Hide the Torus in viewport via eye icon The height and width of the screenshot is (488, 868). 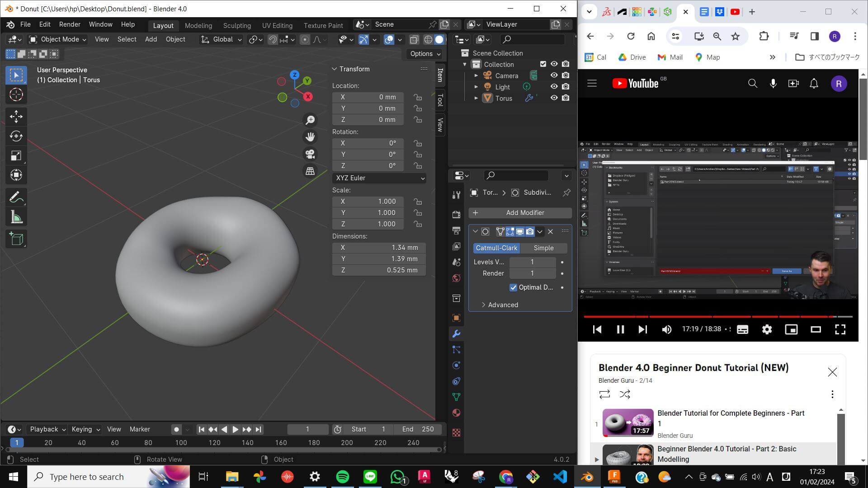554,98
